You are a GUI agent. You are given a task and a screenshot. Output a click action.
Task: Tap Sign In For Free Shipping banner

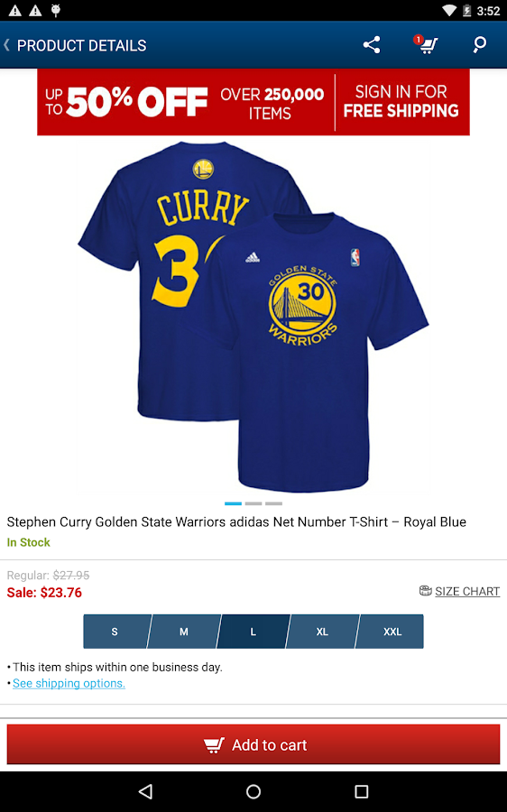(401, 102)
